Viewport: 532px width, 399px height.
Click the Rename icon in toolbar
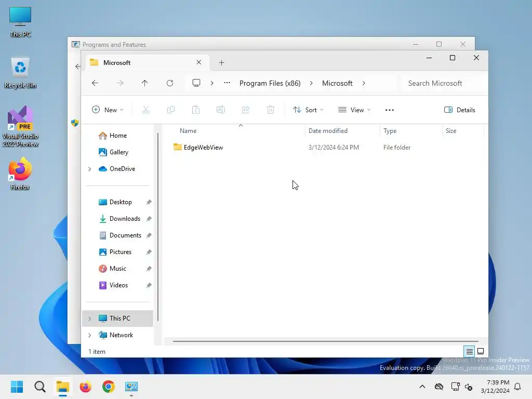coord(220,110)
